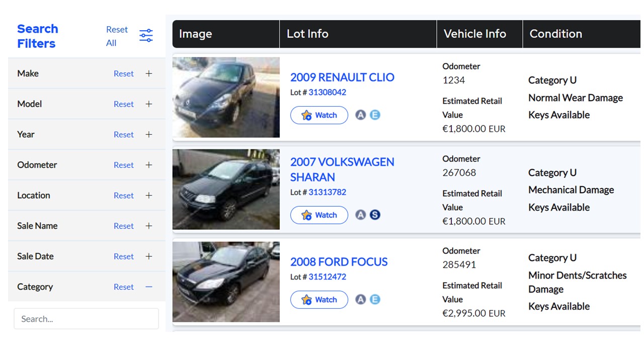This screenshot has width=644, height=362.
Task: Select the Mechanical Damage condition text
Action: click(571, 190)
